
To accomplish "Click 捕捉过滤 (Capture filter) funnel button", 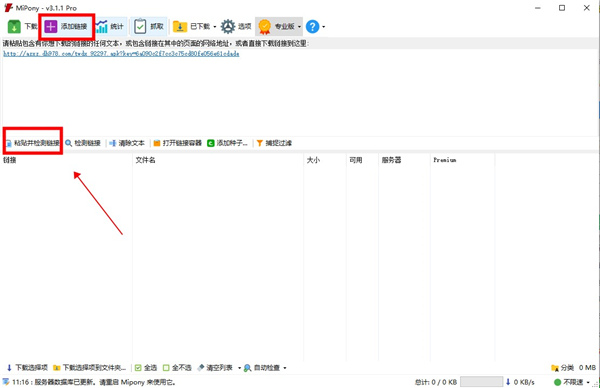I will (274, 143).
